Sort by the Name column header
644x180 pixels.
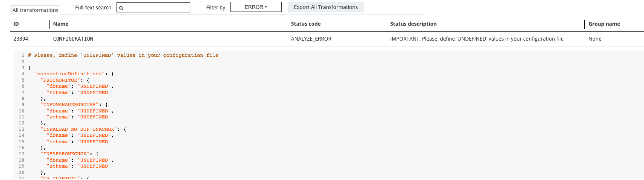61,24
